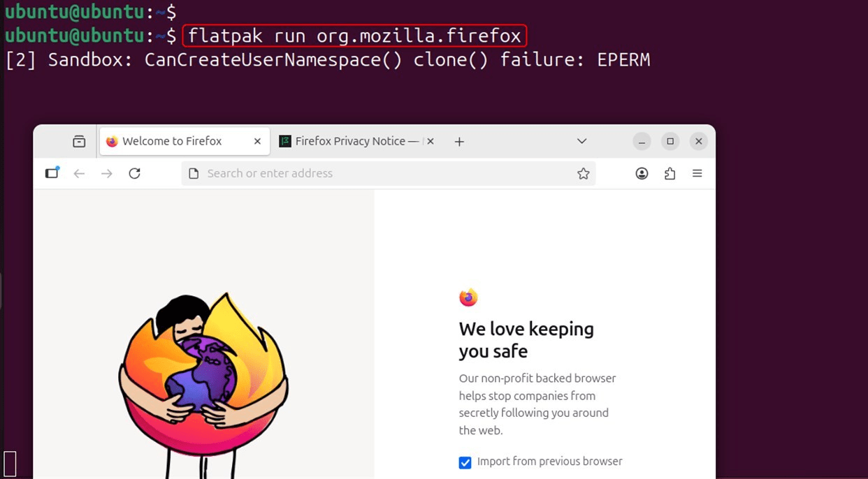Reload the current page
The width and height of the screenshot is (868, 479).
[x=135, y=173]
